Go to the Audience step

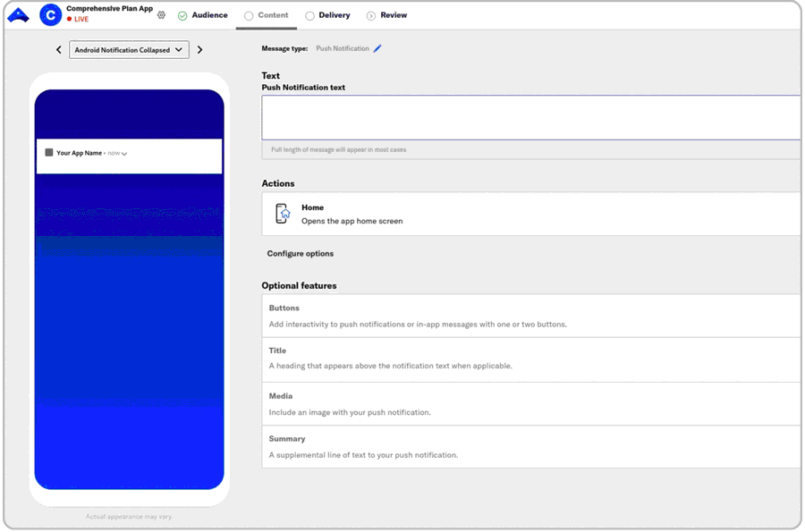pos(202,15)
